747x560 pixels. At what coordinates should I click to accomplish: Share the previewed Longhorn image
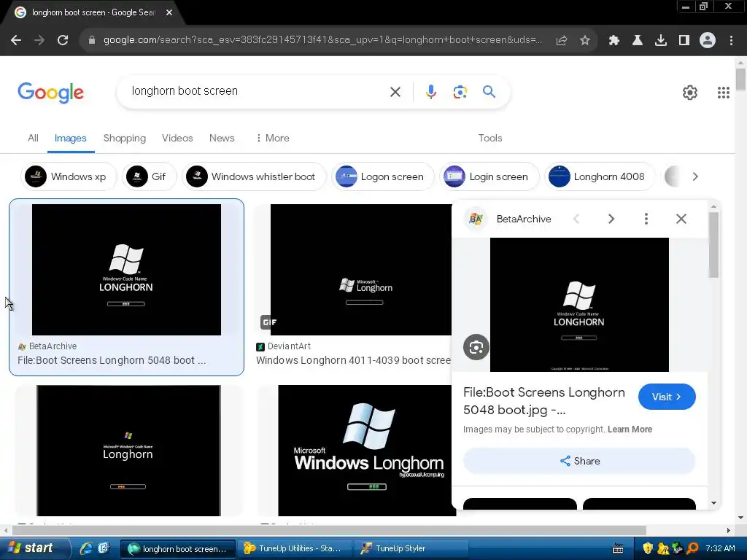click(579, 461)
